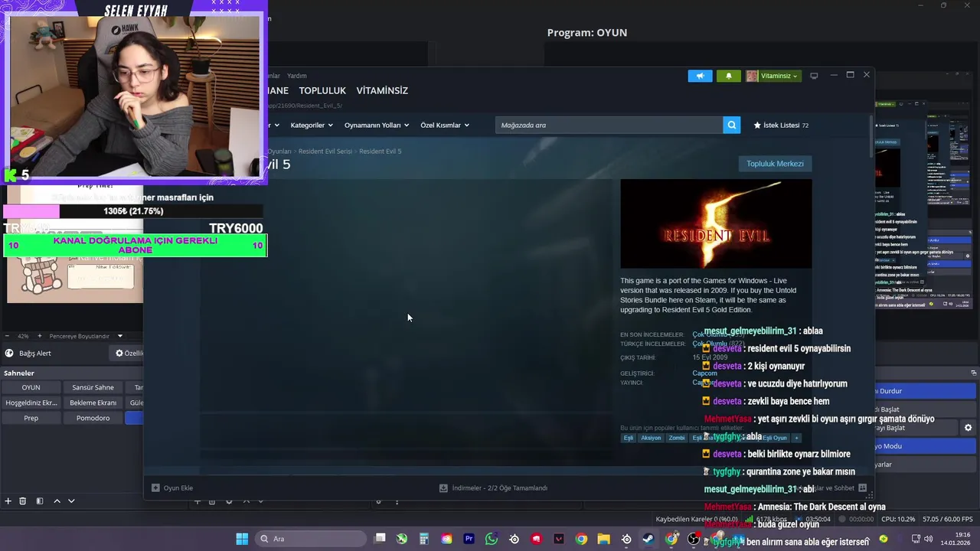
Task: Follow the Resident Evil 5 breadcrumb link
Action: [x=381, y=152]
